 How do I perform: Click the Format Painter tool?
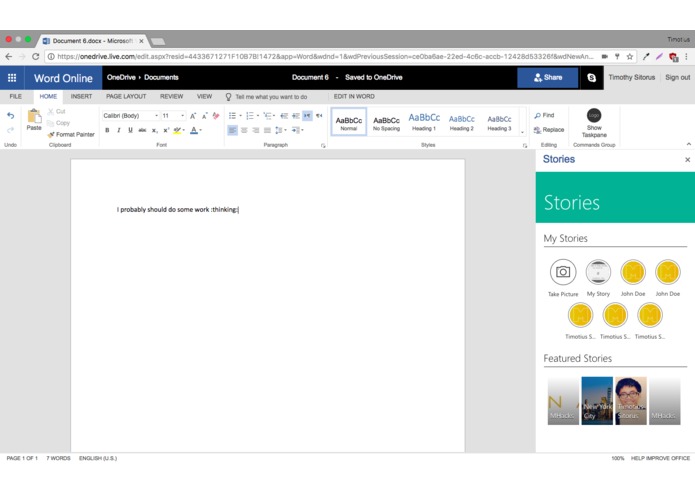click(71, 134)
